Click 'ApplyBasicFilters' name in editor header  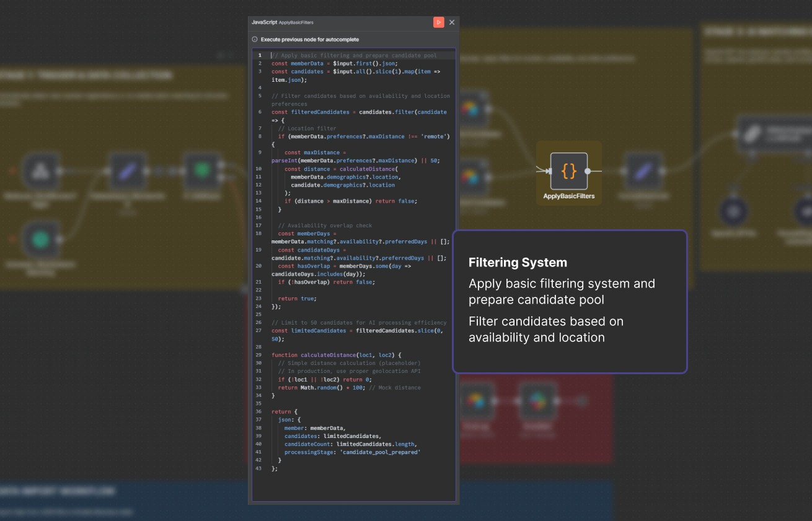(x=296, y=22)
